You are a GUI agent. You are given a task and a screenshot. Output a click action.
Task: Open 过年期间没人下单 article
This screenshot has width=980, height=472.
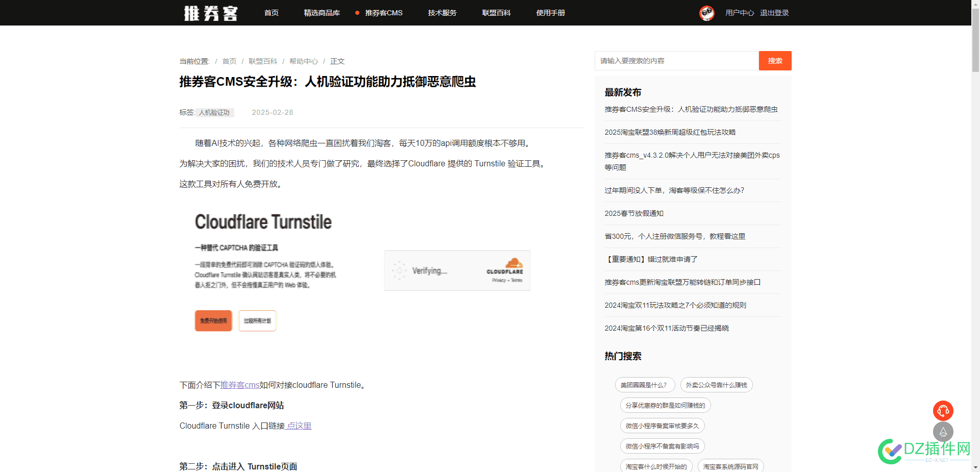pyautogui.click(x=674, y=190)
